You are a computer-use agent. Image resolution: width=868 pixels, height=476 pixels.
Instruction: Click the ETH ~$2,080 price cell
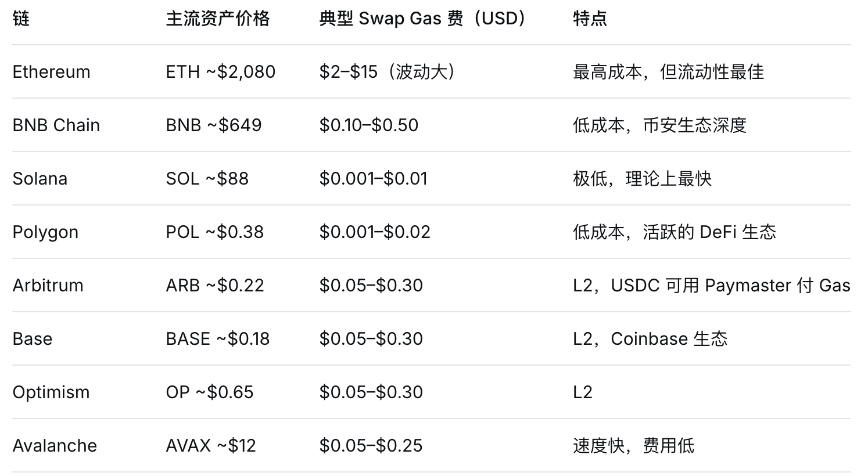click(221, 72)
